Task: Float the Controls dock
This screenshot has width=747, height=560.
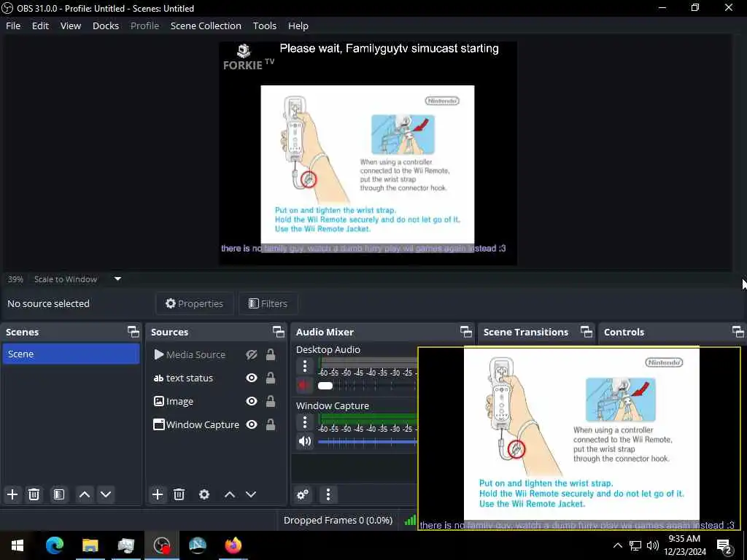Action: click(738, 332)
